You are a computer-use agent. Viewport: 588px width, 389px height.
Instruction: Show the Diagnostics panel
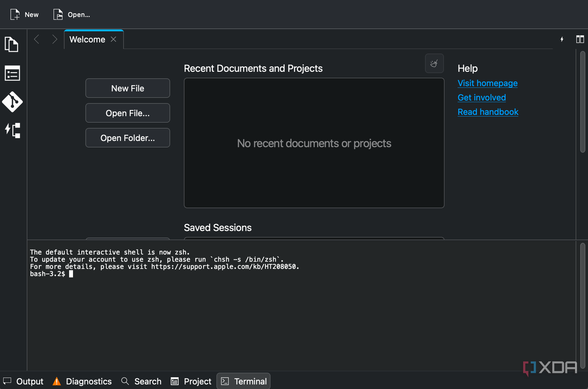pyautogui.click(x=82, y=381)
